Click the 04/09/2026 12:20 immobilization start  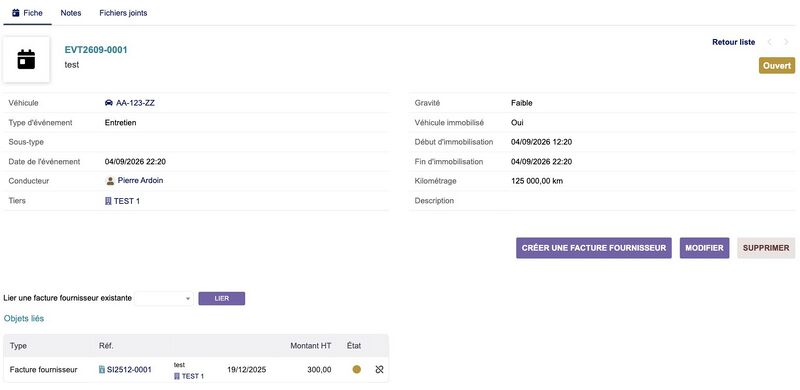coord(541,142)
